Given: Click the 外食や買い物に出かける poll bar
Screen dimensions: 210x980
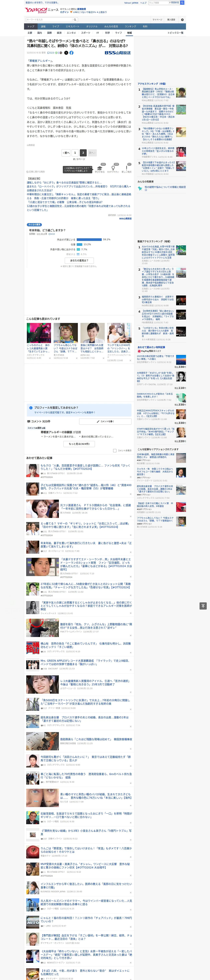Looking at the screenshot, I should click(x=78, y=250).
